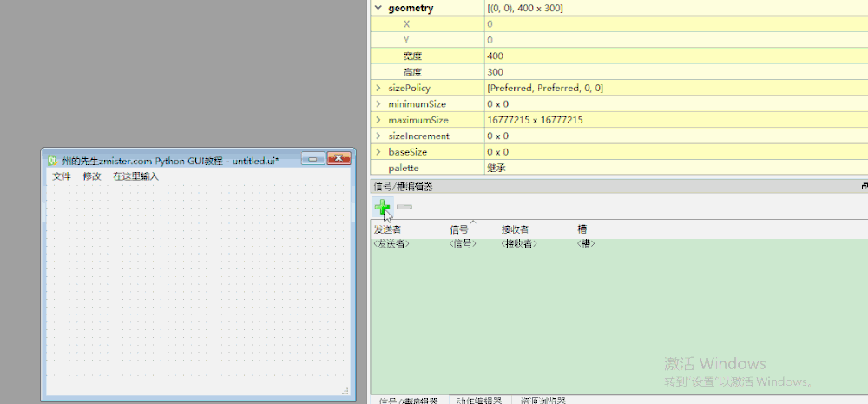Select the baseSize property name

[408, 152]
